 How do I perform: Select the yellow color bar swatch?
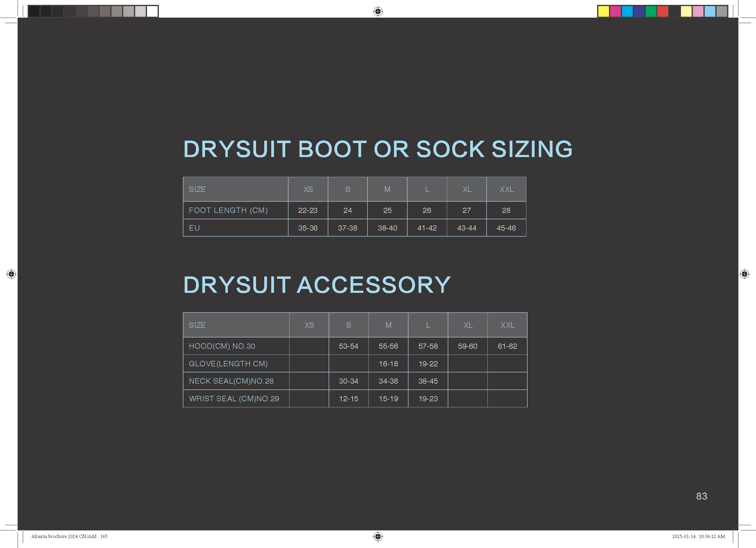[x=603, y=11]
